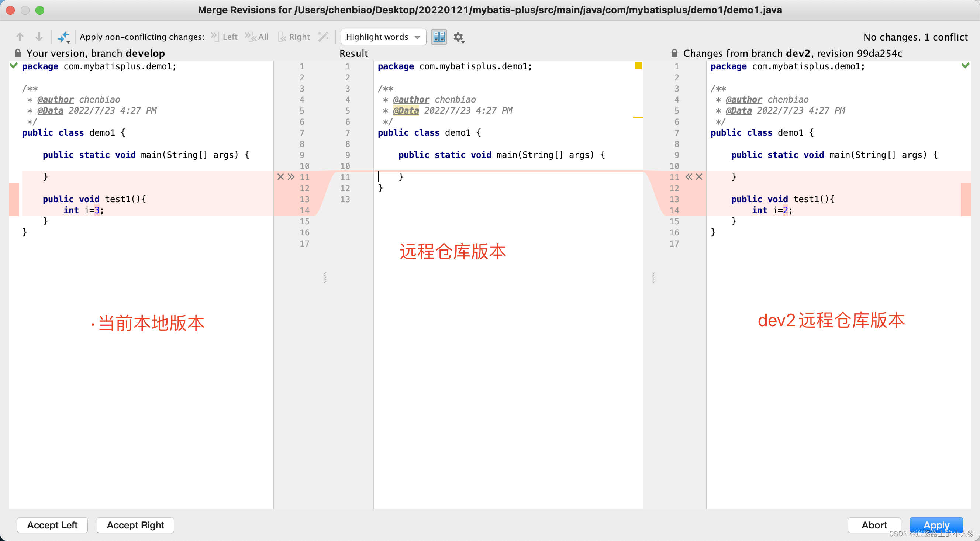Click yellow warning marker in Result pane

[x=638, y=66]
